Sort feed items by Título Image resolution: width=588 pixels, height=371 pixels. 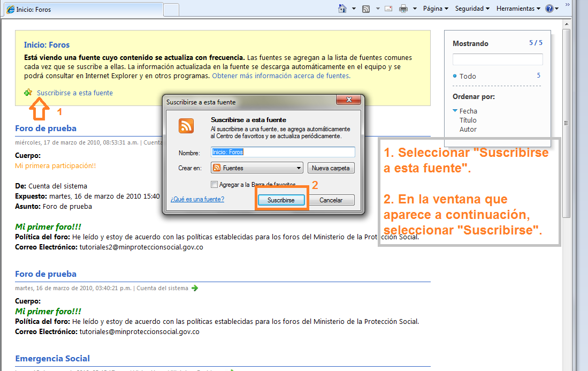[468, 120]
